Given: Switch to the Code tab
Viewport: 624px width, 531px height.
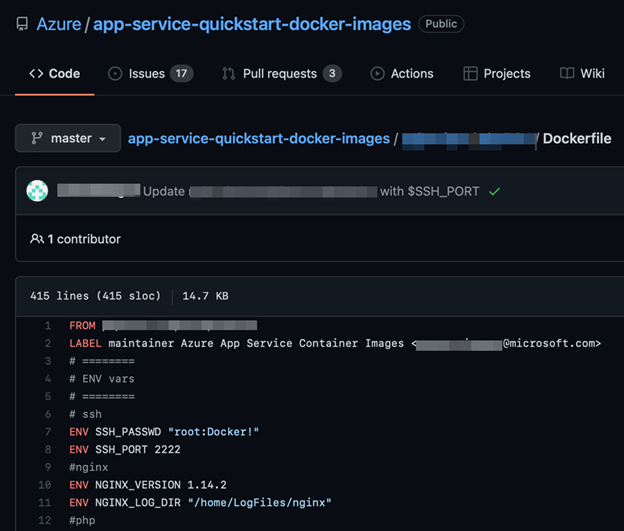Looking at the screenshot, I should tap(55, 73).
